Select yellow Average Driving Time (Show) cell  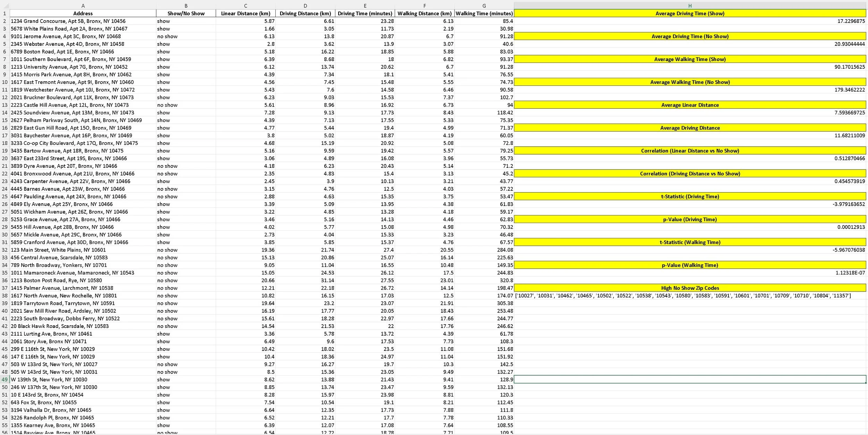click(690, 14)
